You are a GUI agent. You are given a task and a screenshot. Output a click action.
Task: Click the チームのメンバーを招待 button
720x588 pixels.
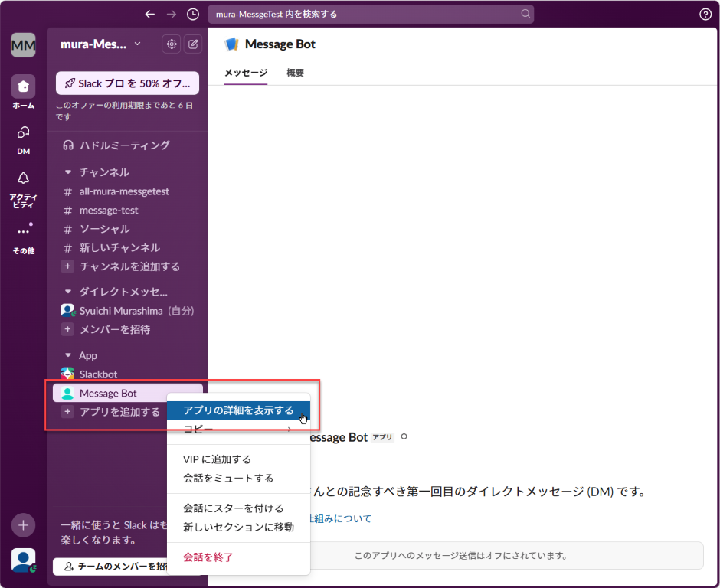point(110,567)
